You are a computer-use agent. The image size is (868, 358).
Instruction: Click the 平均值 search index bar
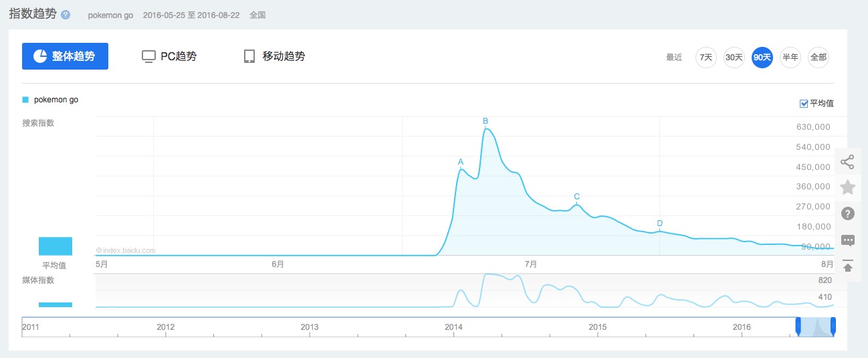(55, 246)
